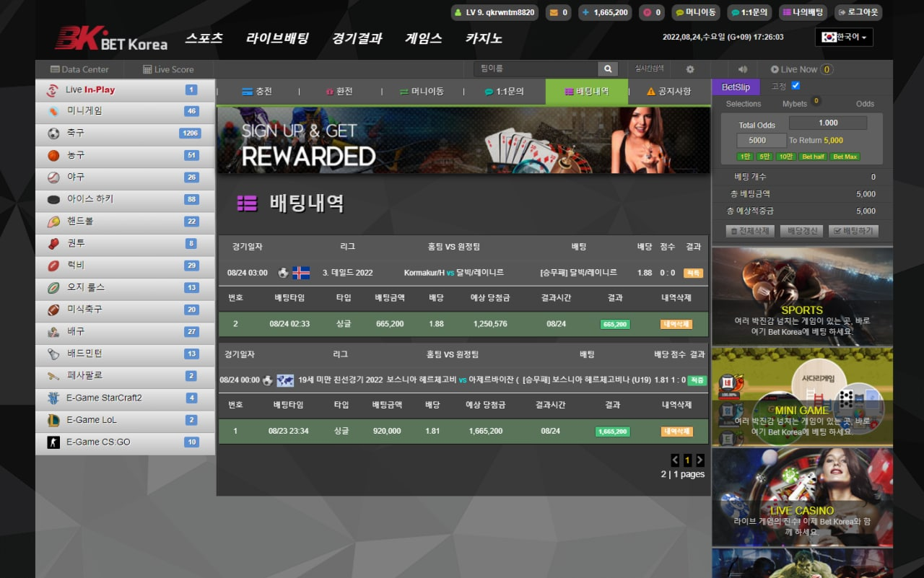Open the 농구 basketball category
Image resolution: width=924 pixels, height=578 pixels.
coord(125,155)
